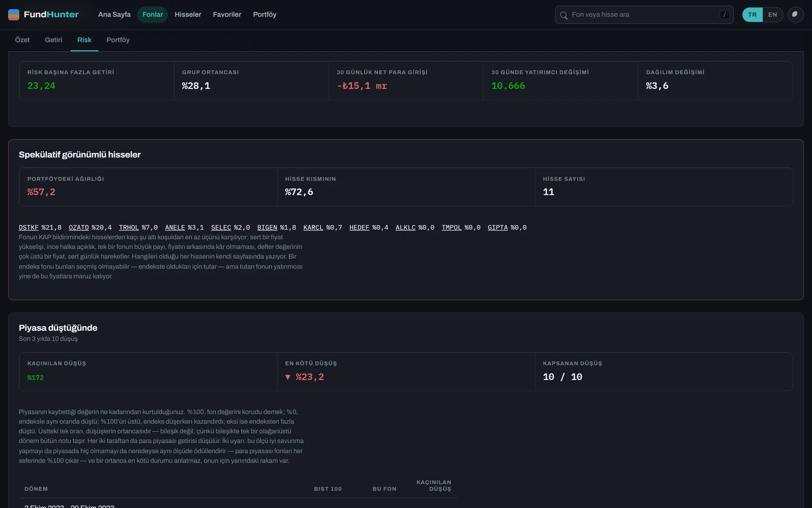Click the 'PORTFÖYDEKİ AĞIRLIĞI' label
812x508 pixels.
[65, 179]
